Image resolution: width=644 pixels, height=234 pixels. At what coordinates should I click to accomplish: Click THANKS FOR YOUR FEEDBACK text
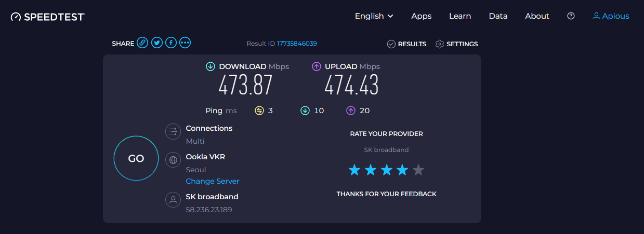[x=386, y=194]
